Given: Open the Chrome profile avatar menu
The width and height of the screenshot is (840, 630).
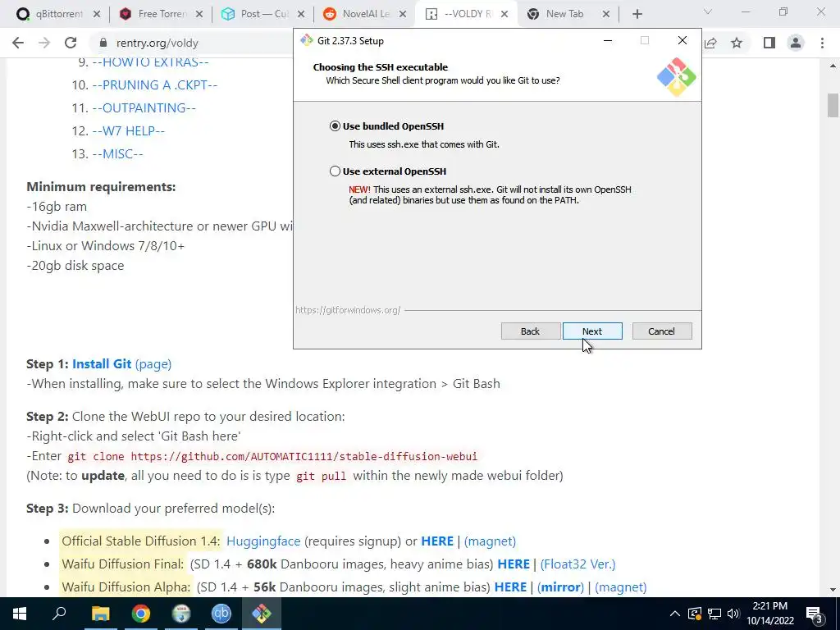Looking at the screenshot, I should pos(796,43).
